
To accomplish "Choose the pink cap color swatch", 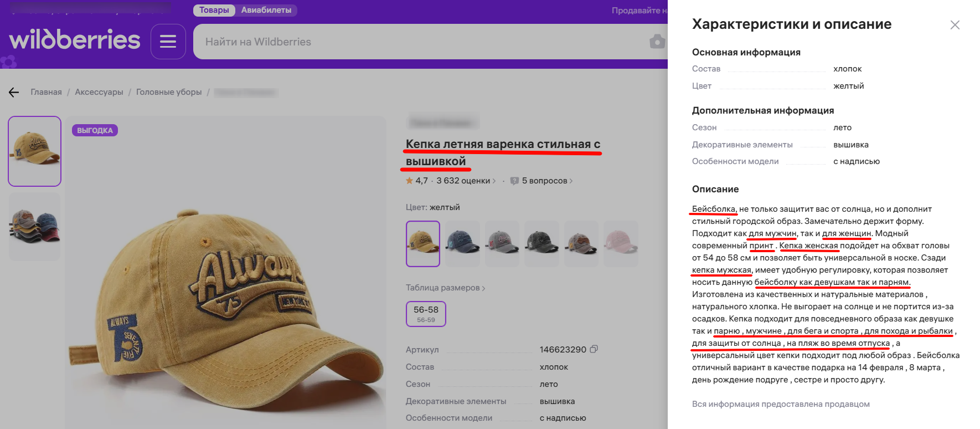I will tap(621, 244).
